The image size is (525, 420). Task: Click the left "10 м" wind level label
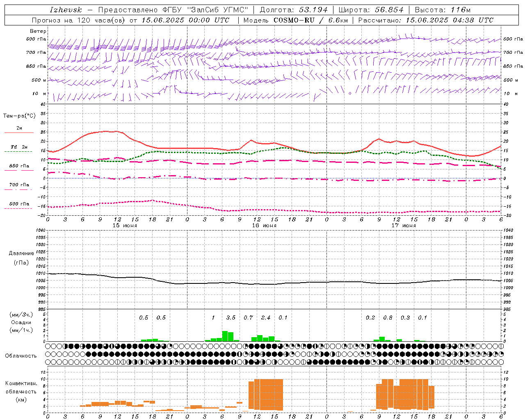[39, 94]
